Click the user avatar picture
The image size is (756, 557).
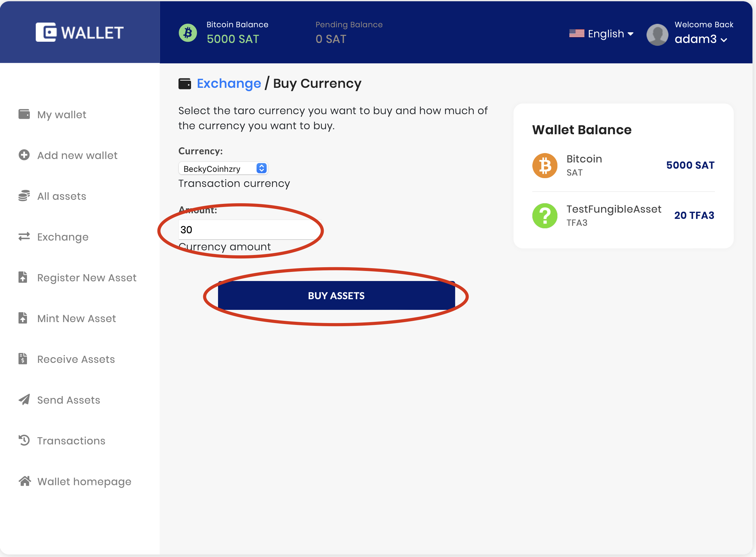(x=657, y=34)
